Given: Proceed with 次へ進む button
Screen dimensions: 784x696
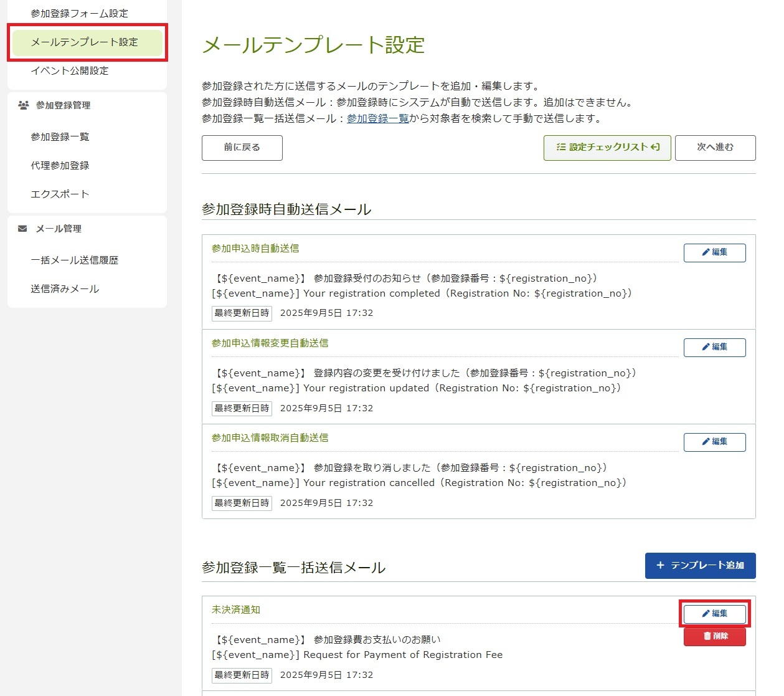Looking at the screenshot, I should pos(715,148).
